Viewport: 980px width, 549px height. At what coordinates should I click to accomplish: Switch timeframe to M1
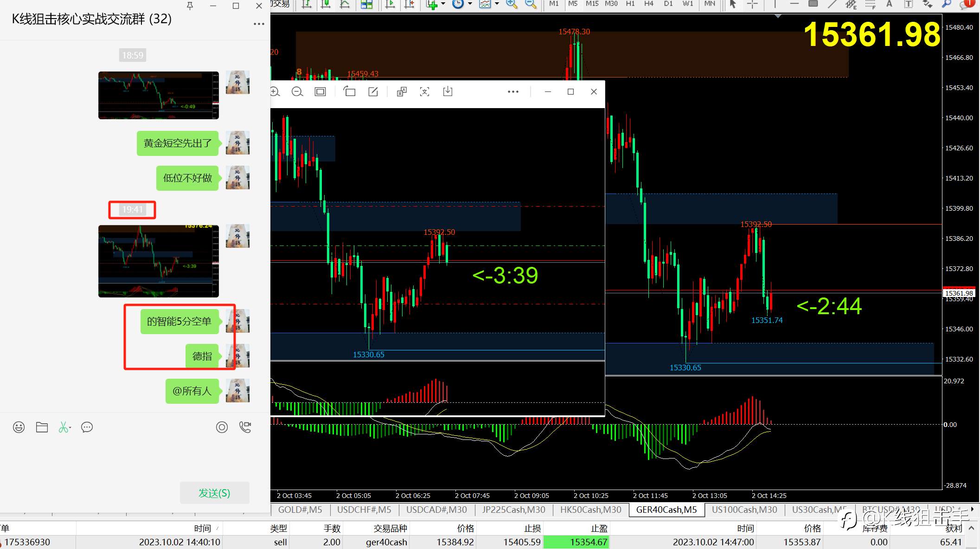click(x=554, y=4)
